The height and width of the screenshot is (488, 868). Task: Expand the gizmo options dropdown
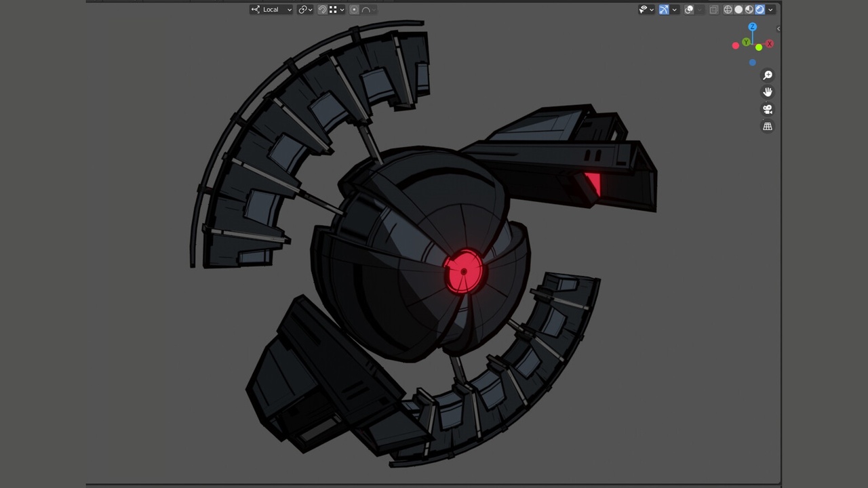pyautogui.click(x=675, y=9)
